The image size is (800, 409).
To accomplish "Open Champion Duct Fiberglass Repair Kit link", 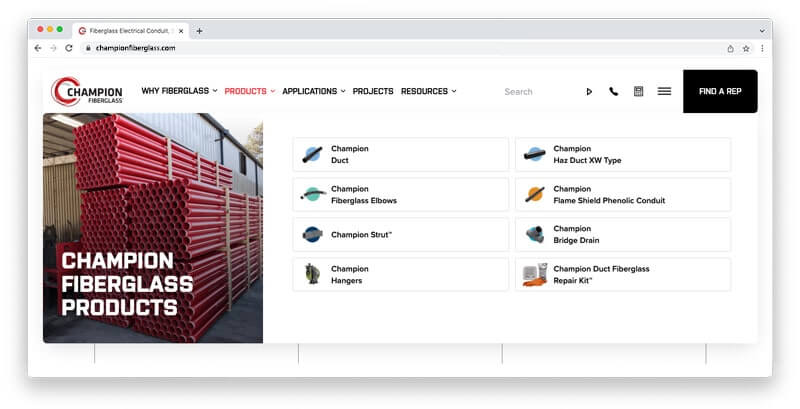I will point(623,274).
